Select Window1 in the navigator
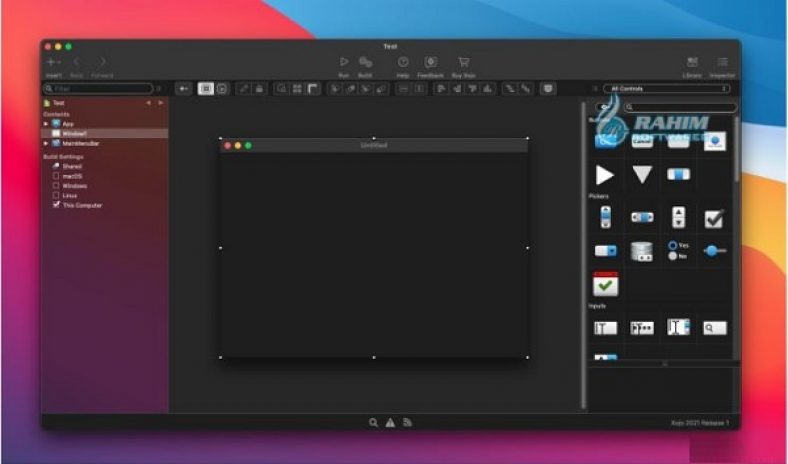 coord(105,134)
